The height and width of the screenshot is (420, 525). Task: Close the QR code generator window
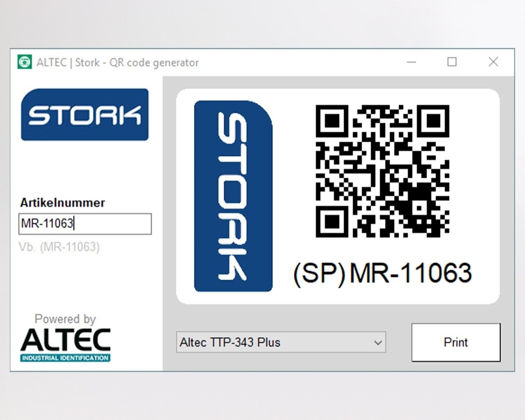coord(493,62)
